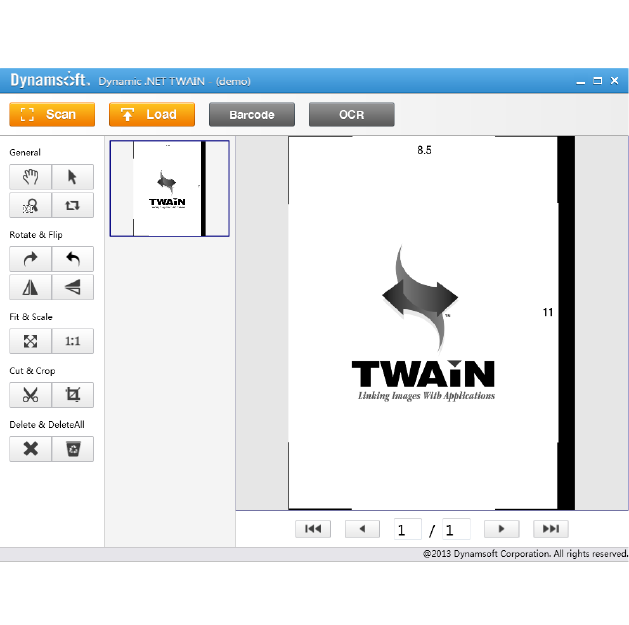This screenshot has width=629, height=625.
Task: Select the Cut scissors tool
Action: [30, 395]
